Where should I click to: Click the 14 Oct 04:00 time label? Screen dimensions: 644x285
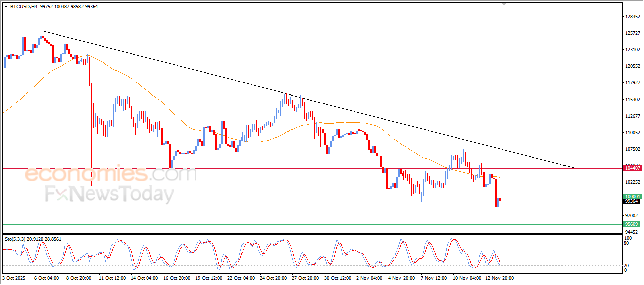144,277
